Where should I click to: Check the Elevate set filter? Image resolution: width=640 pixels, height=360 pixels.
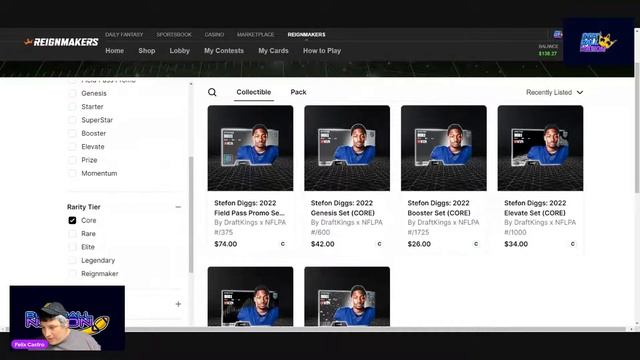click(72, 147)
